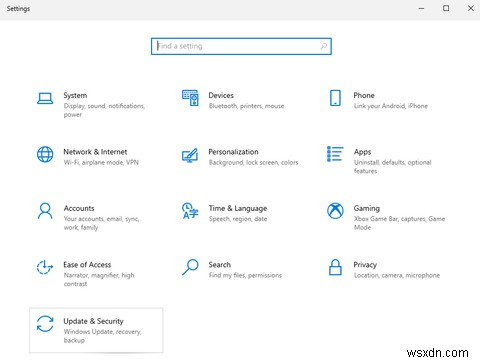Viewport: 480px width, 363px height.
Task: Click 'Location, camera, microphone' text
Action: click(x=397, y=275)
